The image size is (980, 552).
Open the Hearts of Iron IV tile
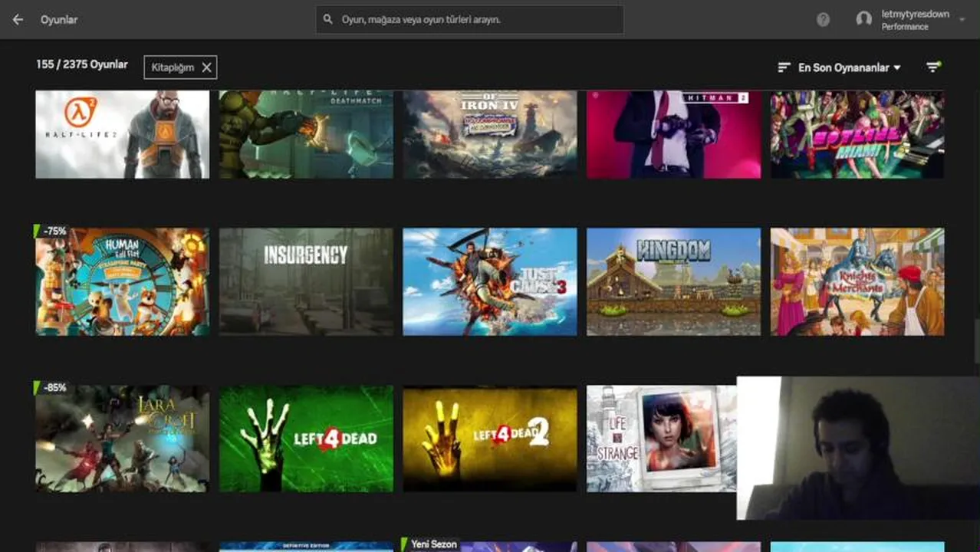[x=490, y=135]
